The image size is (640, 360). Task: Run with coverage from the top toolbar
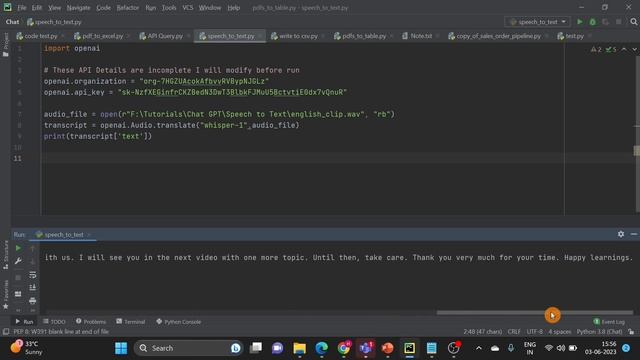coord(606,22)
